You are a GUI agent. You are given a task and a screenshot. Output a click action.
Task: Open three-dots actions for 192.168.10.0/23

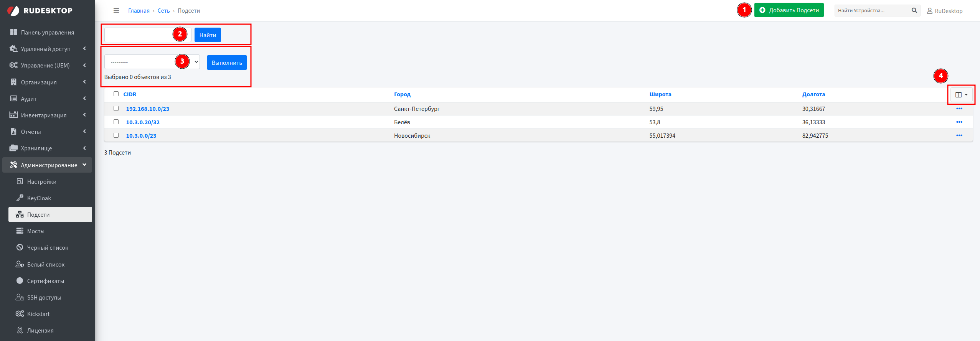pyautogui.click(x=959, y=109)
